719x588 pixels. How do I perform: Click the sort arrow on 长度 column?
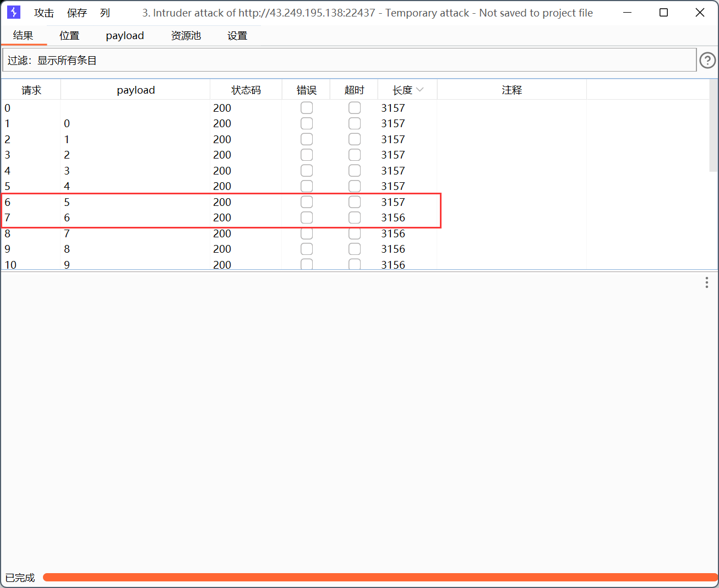point(420,90)
